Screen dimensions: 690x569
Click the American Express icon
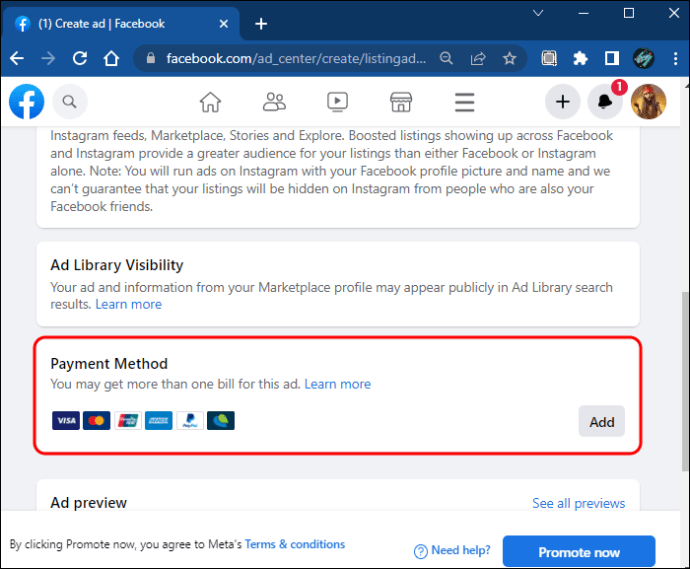(x=159, y=421)
